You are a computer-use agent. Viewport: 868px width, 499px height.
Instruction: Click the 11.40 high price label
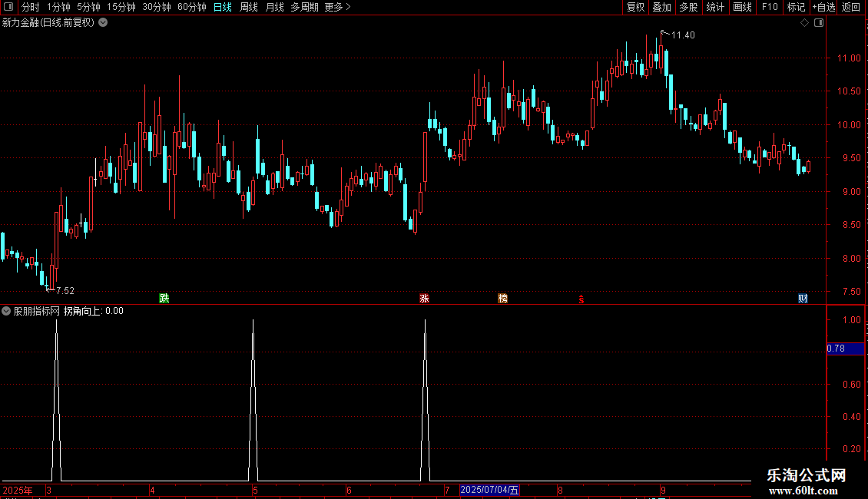click(x=683, y=35)
